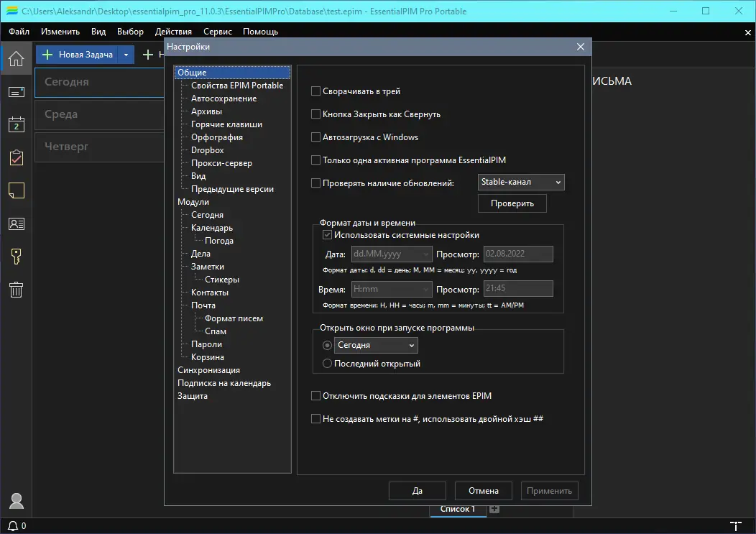This screenshot has height=534, width=756.
Task: Uncheck Использовать системные настройки
Action: tap(328, 235)
